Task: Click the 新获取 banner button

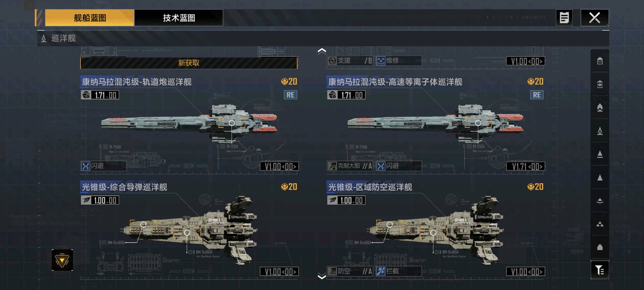Action: [189, 63]
